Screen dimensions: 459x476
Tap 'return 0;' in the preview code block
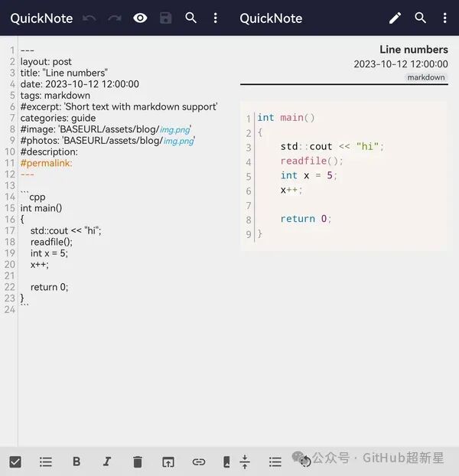click(306, 219)
